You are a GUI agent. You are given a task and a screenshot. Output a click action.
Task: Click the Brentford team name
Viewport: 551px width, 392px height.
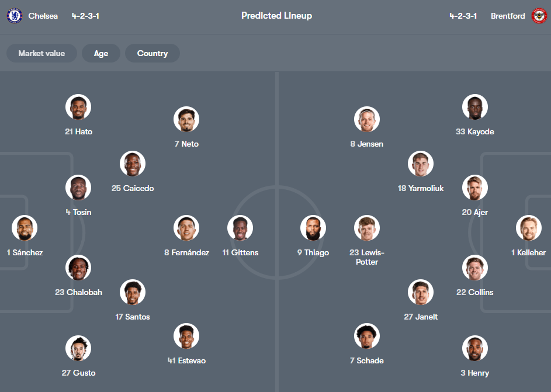click(508, 16)
